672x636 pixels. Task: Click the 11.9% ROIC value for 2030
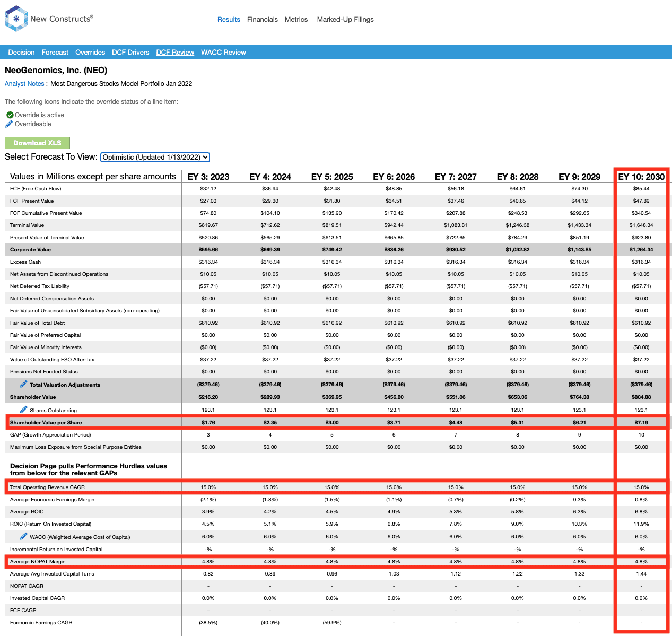(641, 524)
